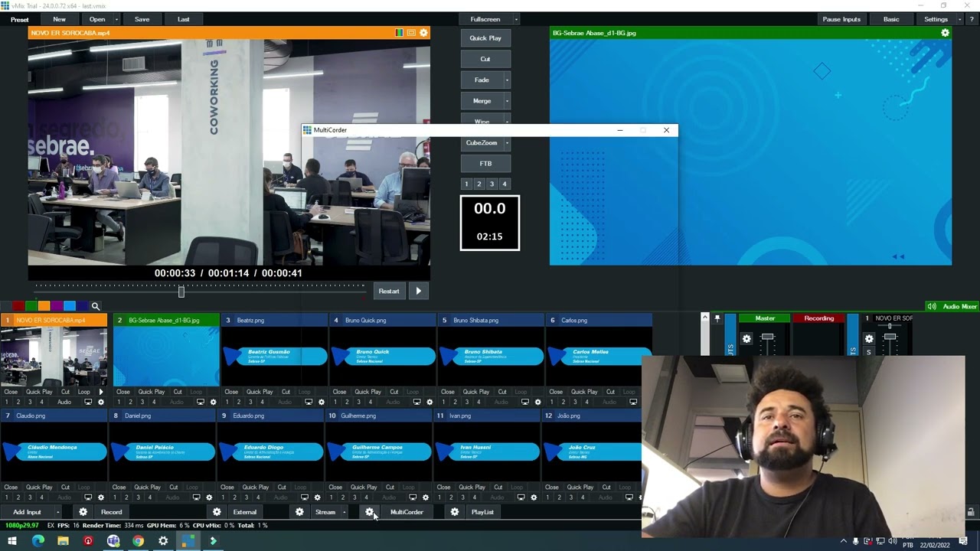The image size is (980, 551).
Task: Select the orange category color swatch
Action: [44, 306]
